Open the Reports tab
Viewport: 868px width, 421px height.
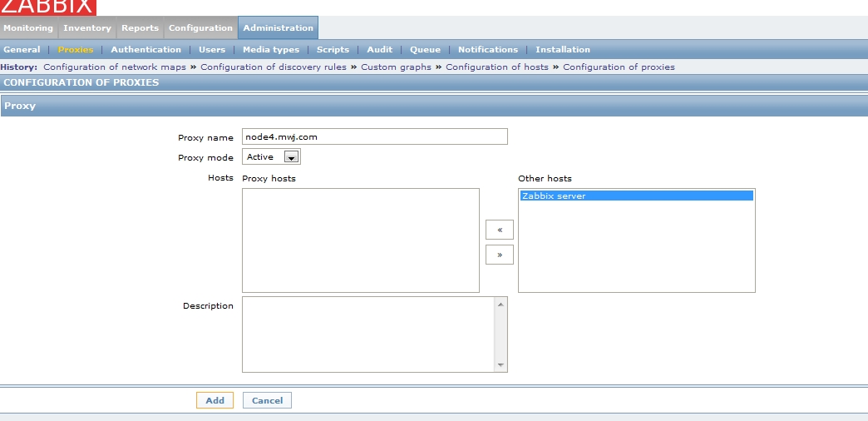(140, 27)
